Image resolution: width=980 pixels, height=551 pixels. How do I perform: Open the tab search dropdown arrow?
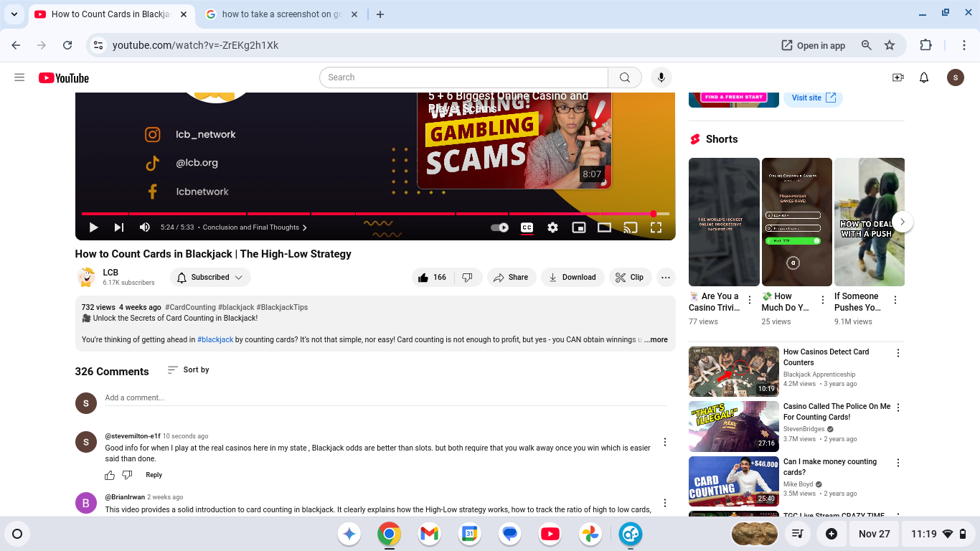[14, 14]
